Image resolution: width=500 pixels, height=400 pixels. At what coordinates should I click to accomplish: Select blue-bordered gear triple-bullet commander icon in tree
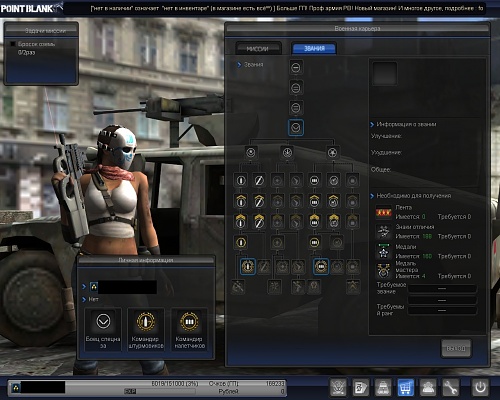click(321, 266)
